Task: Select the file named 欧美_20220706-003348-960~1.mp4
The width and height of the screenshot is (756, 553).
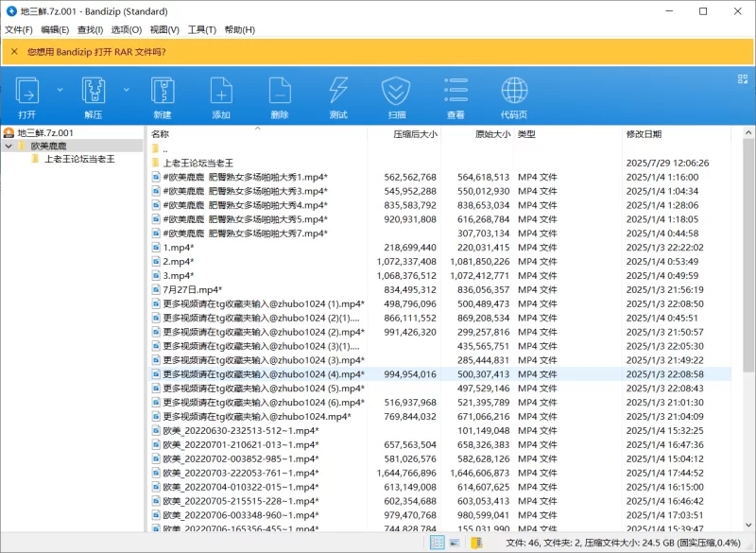Action: click(439, 515)
